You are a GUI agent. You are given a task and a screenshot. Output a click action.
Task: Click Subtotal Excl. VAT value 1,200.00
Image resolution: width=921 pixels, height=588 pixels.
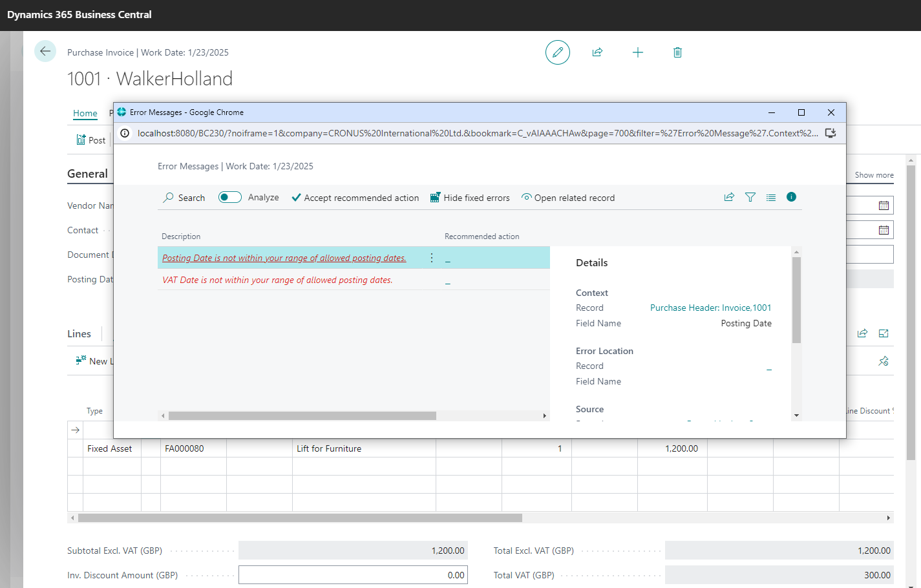coord(353,551)
